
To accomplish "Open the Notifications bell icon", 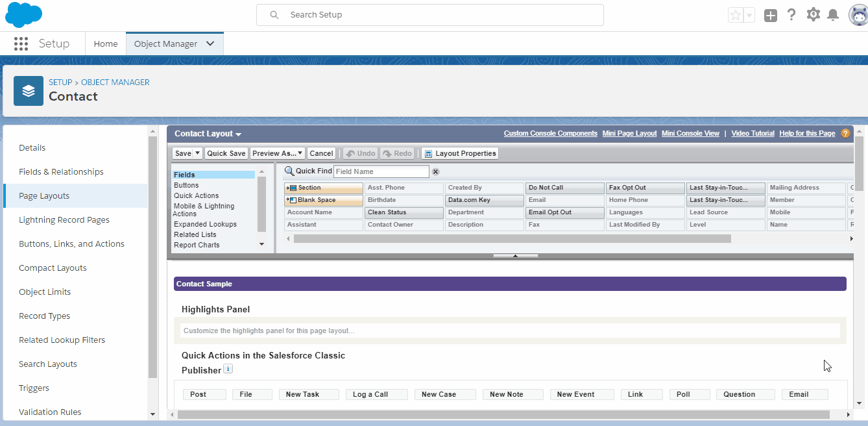I will 834,15.
